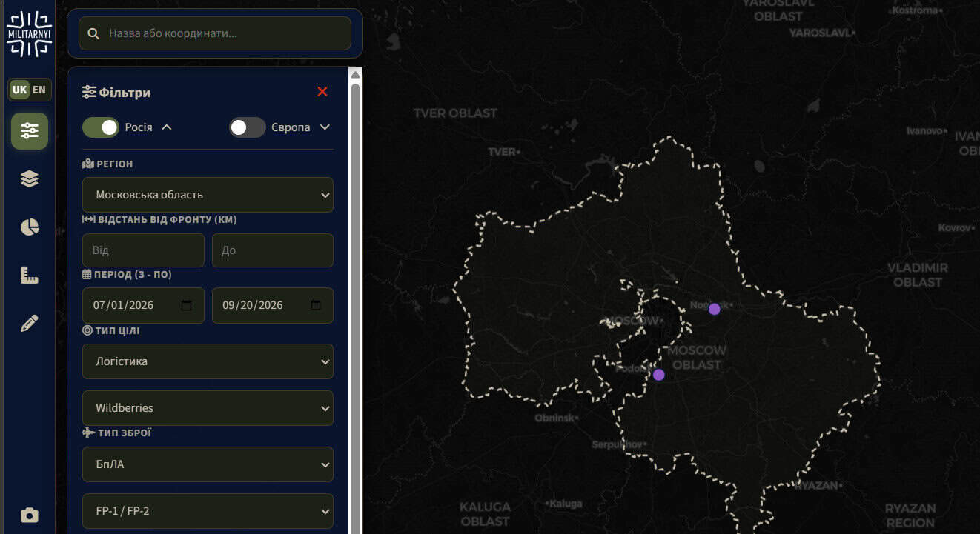Click the RYAZAN city label on map
The image size is (980, 534).
click(x=818, y=486)
